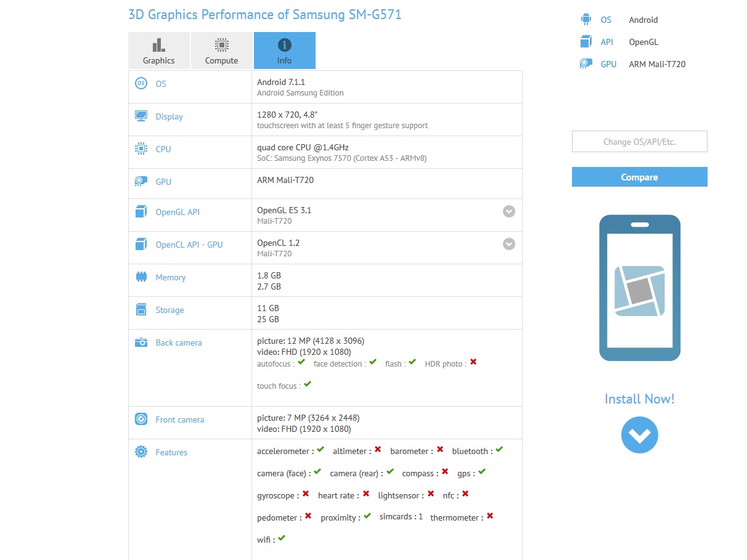Expand the OpenCL 1.2 details

pos(509,244)
